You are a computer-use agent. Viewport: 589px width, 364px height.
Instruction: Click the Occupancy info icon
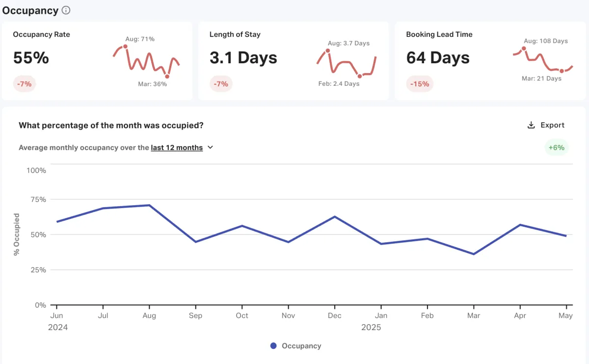[66, 10]
